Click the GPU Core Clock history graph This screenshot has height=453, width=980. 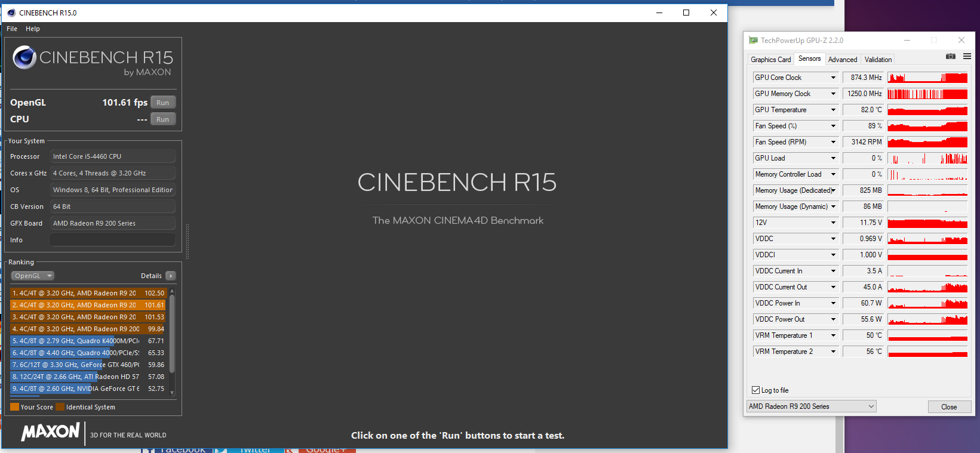[927, 78]
